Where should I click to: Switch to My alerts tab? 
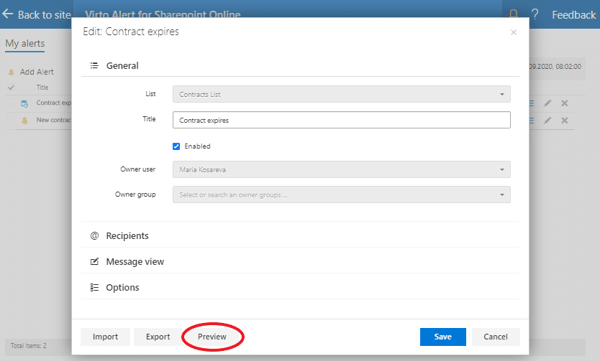pos(25,44)
